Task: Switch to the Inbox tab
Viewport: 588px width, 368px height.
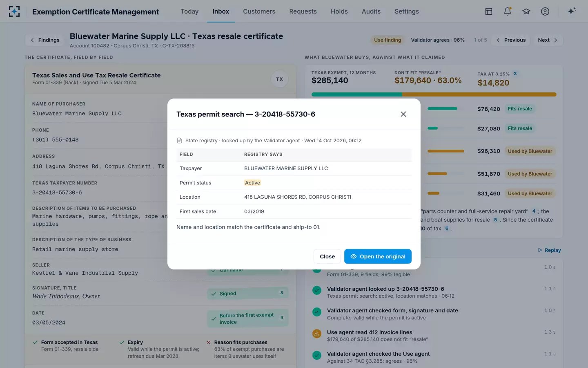Action: point(221,11)
